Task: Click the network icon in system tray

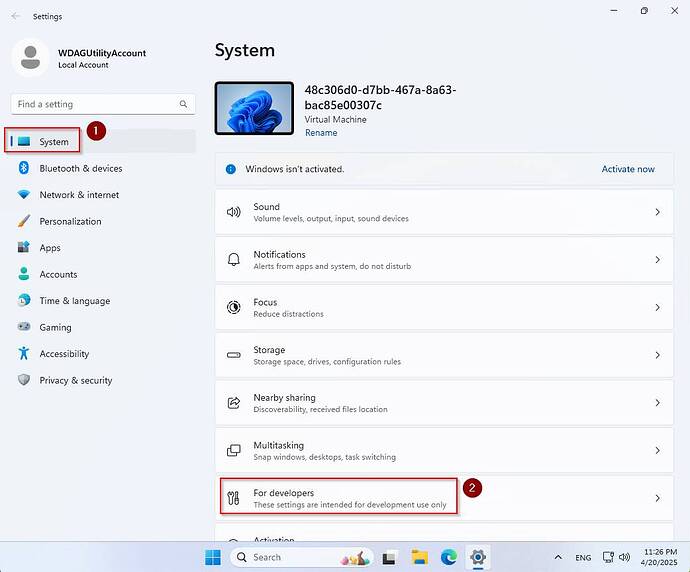Action: pos(608,557)
